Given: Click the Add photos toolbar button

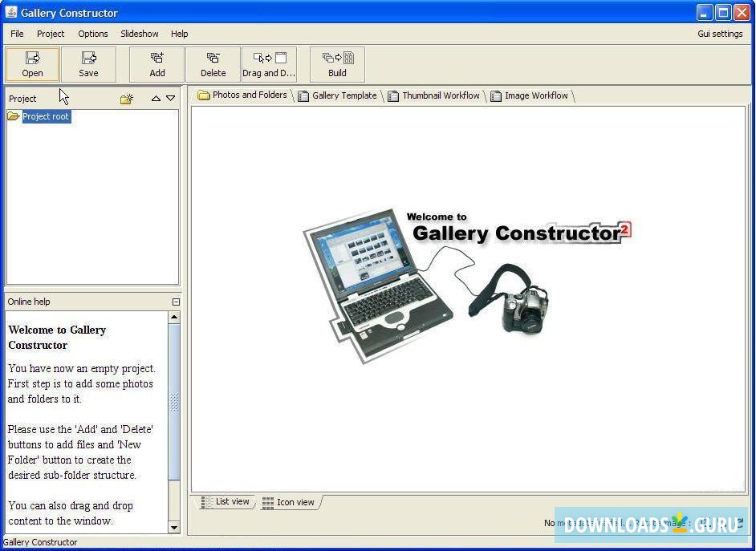Looking at the screenshot, I should click(157, 64).
